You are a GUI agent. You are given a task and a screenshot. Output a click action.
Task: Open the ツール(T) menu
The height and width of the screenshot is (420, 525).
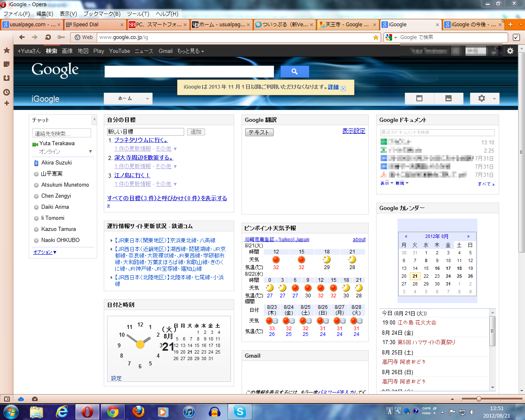pyautogui.click(x=138, y=14)
